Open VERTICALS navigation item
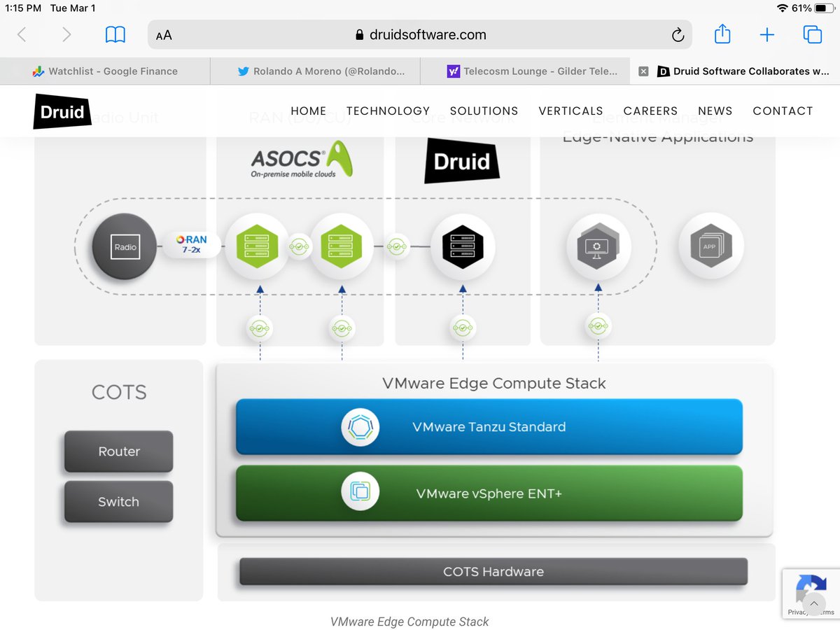This screenshot has width=840, height=630. click(570, 111)
